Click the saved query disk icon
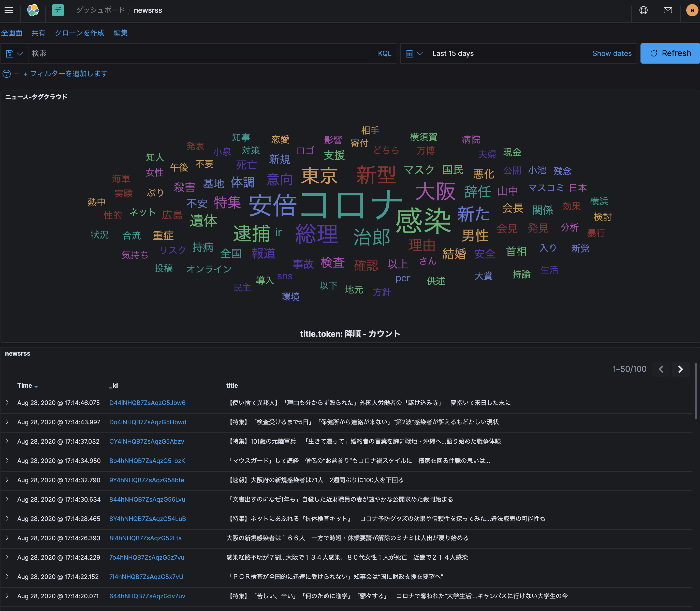This screenshot has height=611, width=700. pos(10,53)
